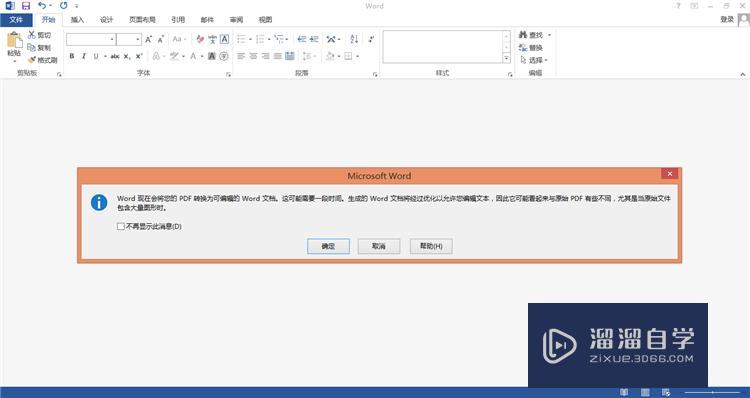Collapse the ribbon with chevron arrow

[x=742, y=74]
